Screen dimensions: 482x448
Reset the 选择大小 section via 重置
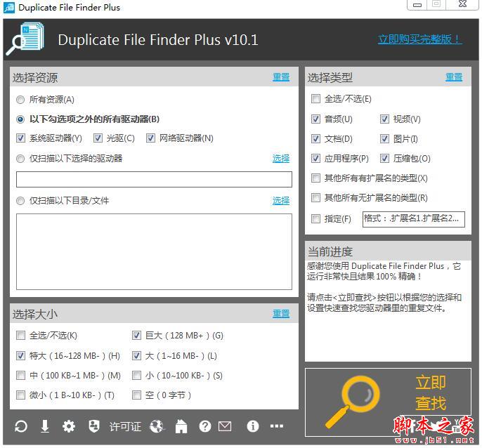281,314
